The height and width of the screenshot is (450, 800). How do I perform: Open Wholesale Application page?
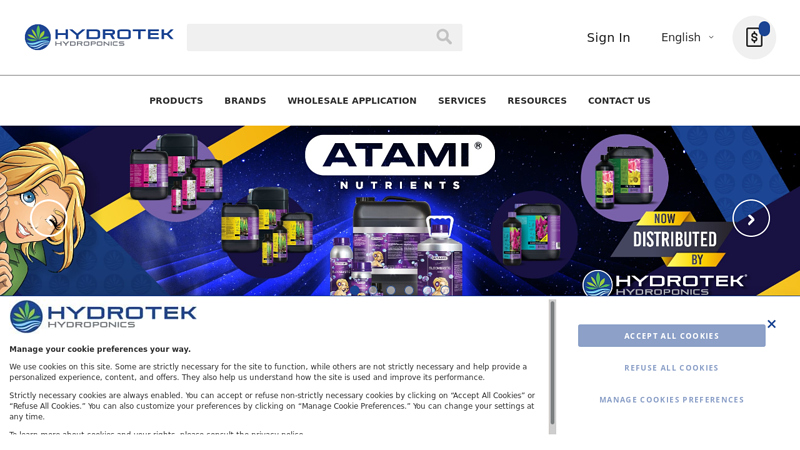(352, 101)
